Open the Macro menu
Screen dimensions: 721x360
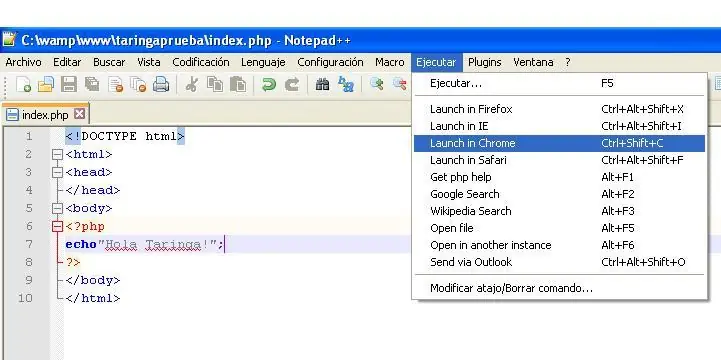[389, 63]
